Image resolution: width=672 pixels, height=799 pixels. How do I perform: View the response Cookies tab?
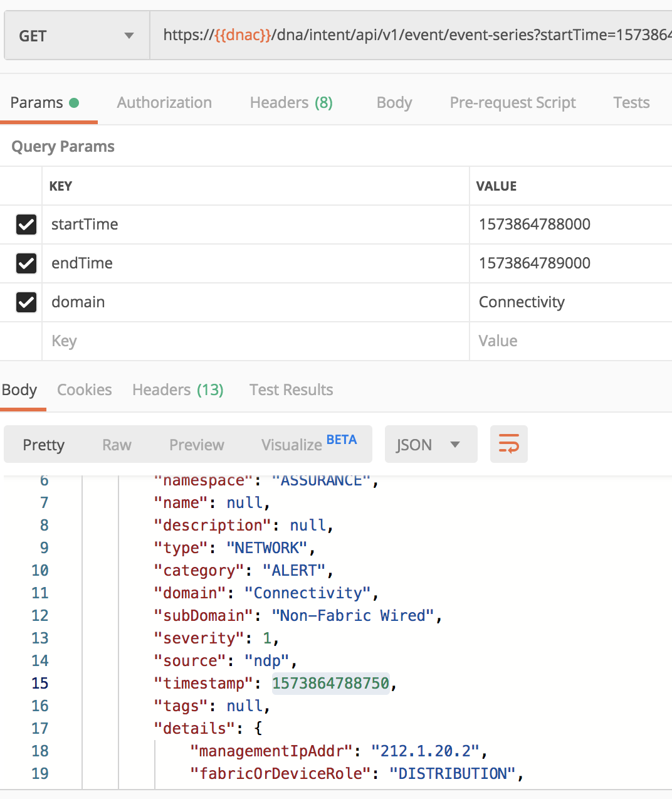click(84, 389)
